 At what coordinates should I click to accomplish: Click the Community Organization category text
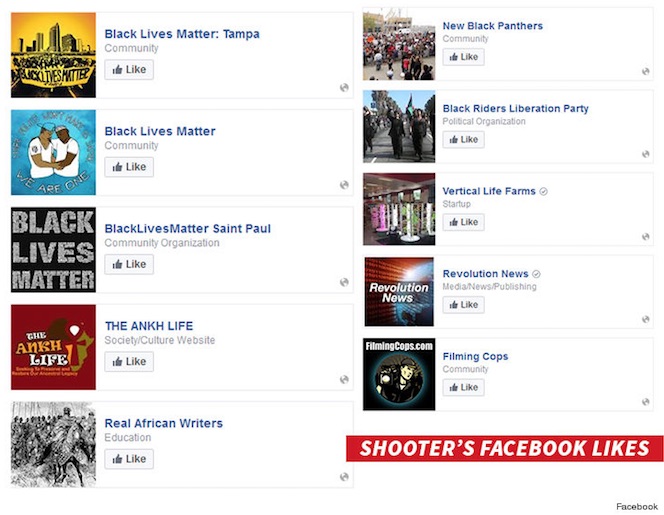point(162,243)
